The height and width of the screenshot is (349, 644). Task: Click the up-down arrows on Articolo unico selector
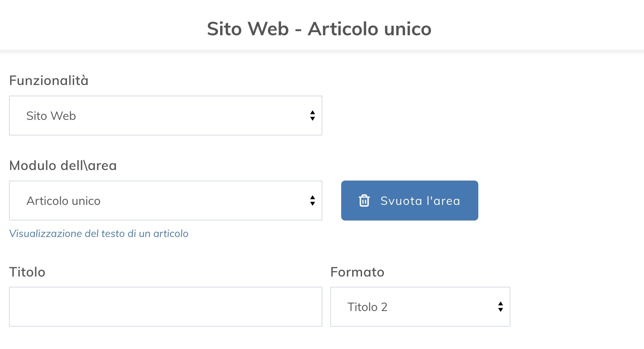(x=312, y=201)
